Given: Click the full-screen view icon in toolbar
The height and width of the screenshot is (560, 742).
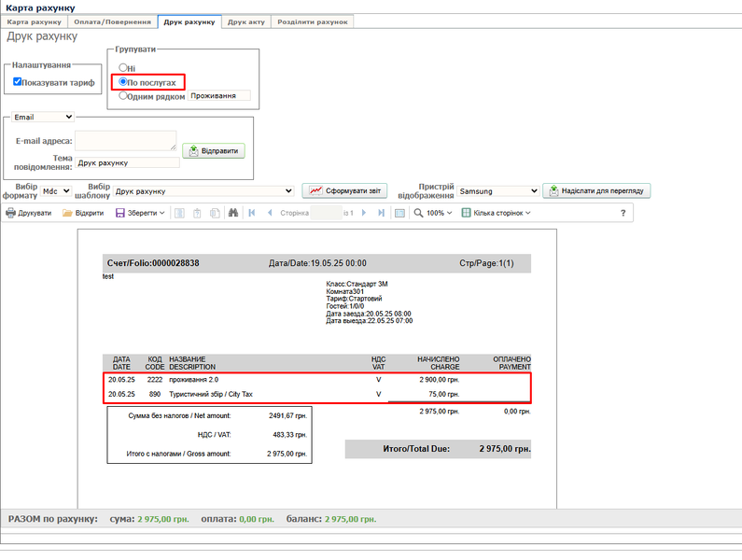Looking at the screenshot, I should [x=400, y=213].
